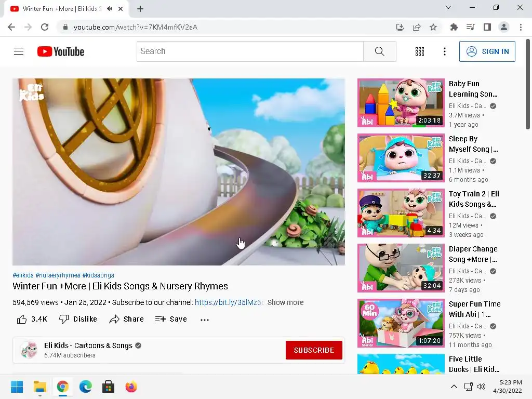Click the address bar URL
The image size is (532, 399).
coord(136,27)
